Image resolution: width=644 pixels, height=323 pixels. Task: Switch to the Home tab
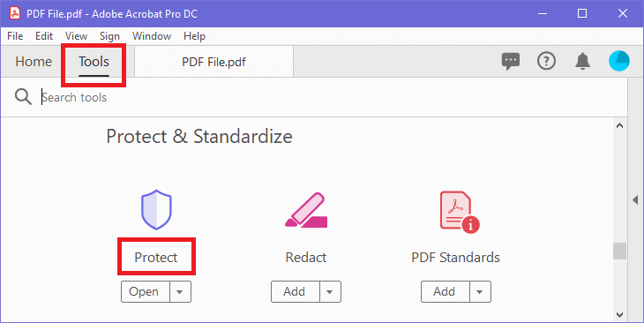pos(34,62)
